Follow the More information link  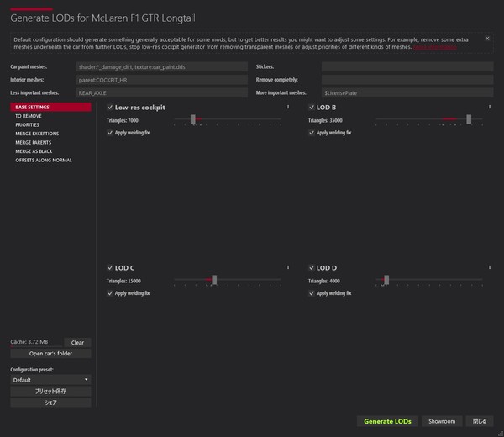point(434,47)
